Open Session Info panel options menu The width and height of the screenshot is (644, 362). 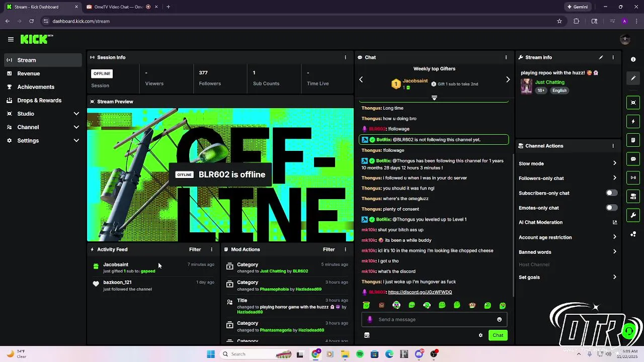pos(345,57)
